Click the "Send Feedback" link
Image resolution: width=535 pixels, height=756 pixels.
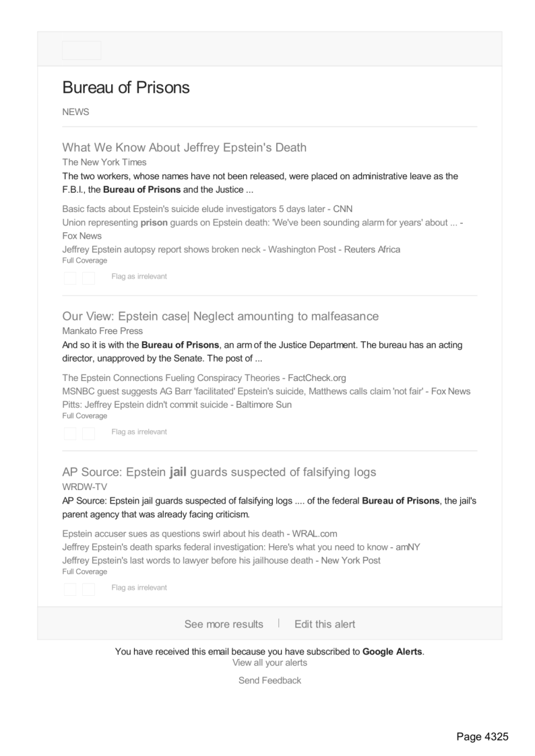(x=270, y=681)
